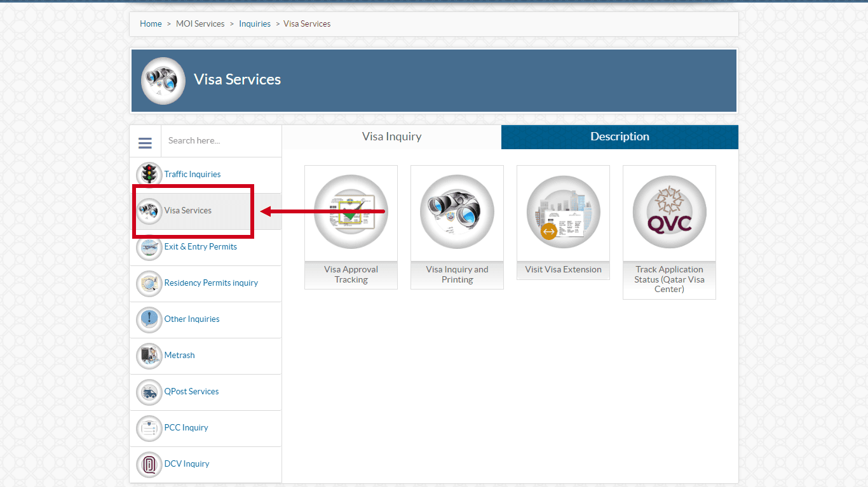
Task: Click the QVC Track Application Status icon
Action: pos(669,213)
